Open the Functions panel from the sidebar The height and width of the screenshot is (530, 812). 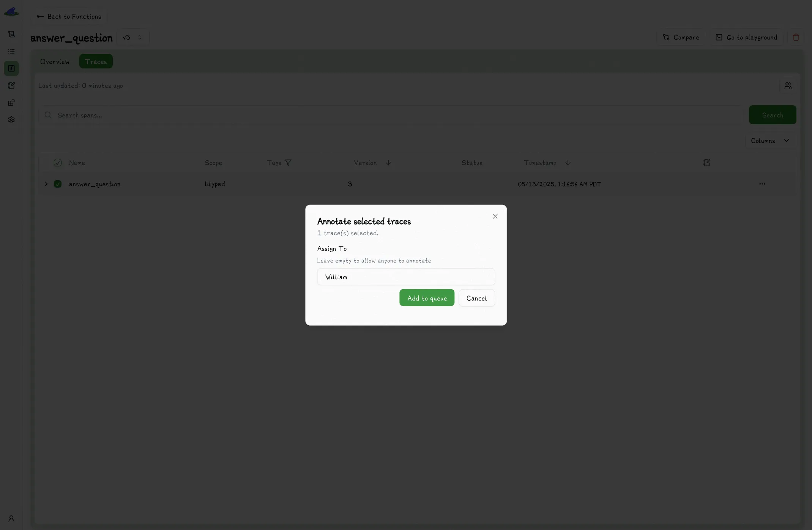click(x=11, y=68)
